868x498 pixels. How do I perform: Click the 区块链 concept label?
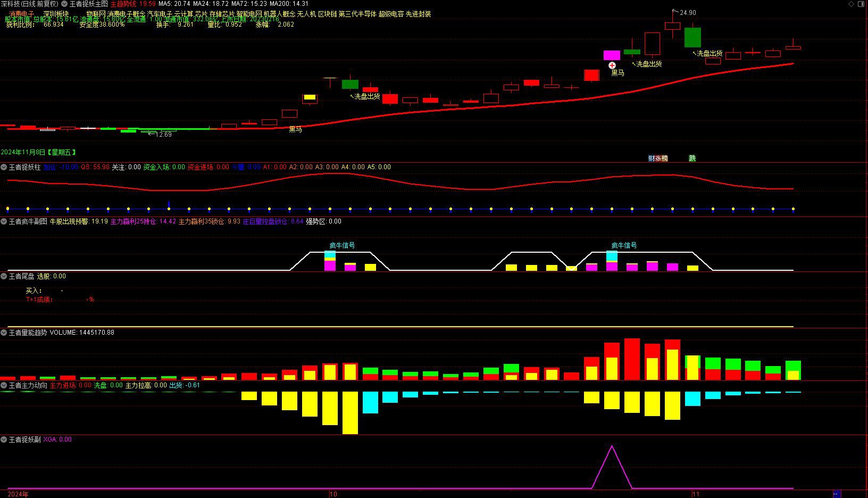point(327,14)
